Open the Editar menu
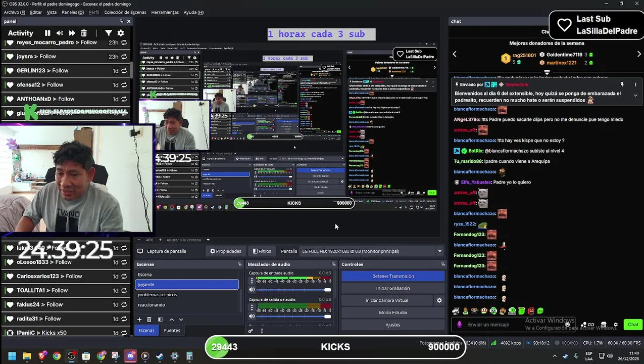This screenshot has width=644, height=364. [36, 12]
